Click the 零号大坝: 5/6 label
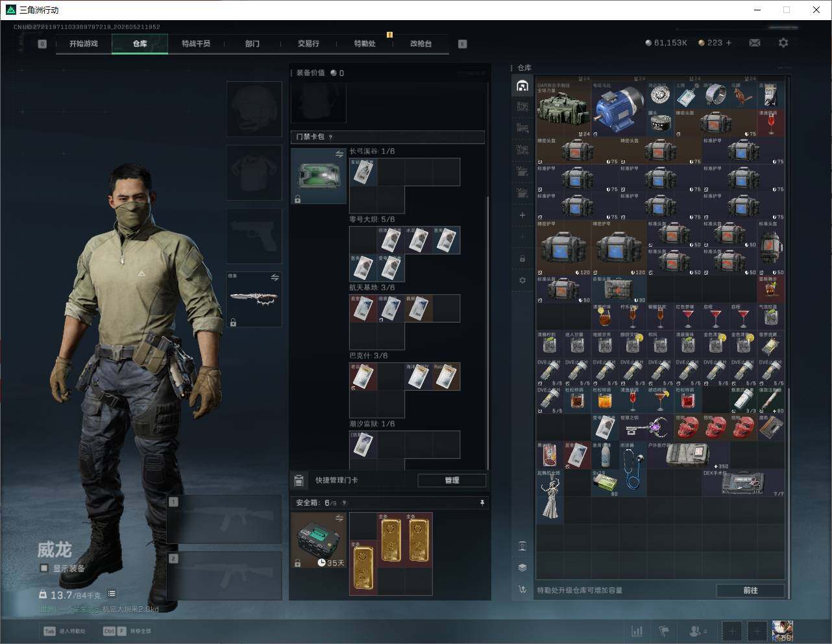 [372, 219]
